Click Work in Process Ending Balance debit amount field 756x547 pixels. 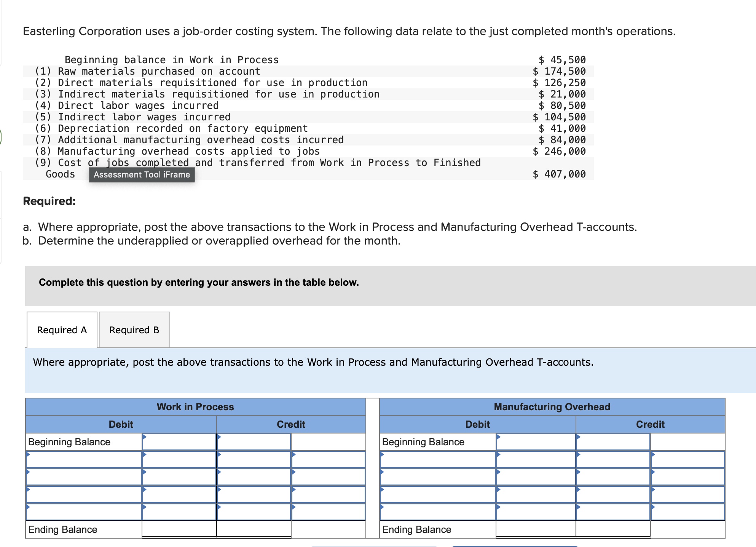pos(179,529)
